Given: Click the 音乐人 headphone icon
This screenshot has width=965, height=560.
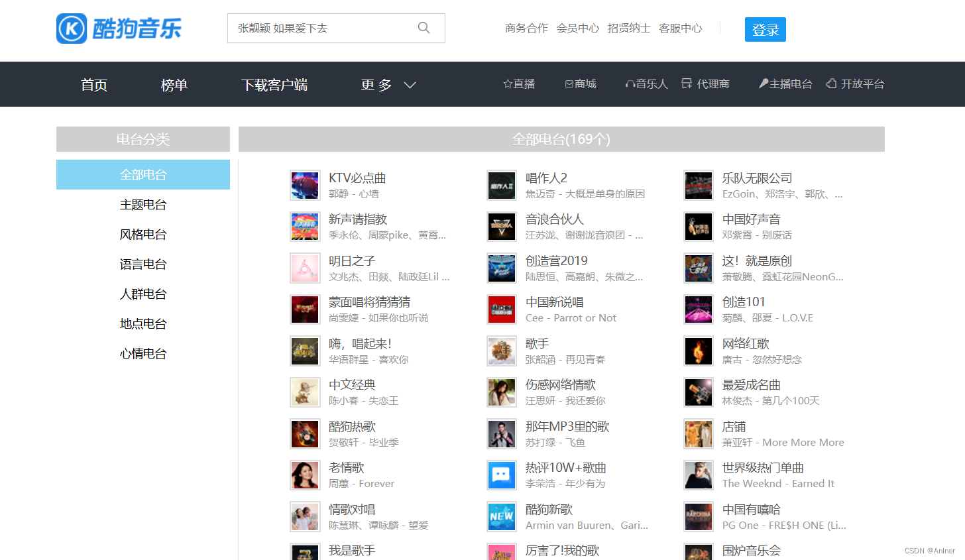Looking at the screenshot, I should click(x=630, y=84).
